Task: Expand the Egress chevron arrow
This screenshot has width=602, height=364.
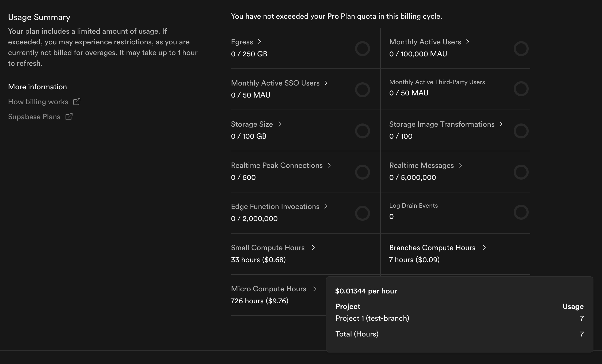Action: (x=259, y=42)
